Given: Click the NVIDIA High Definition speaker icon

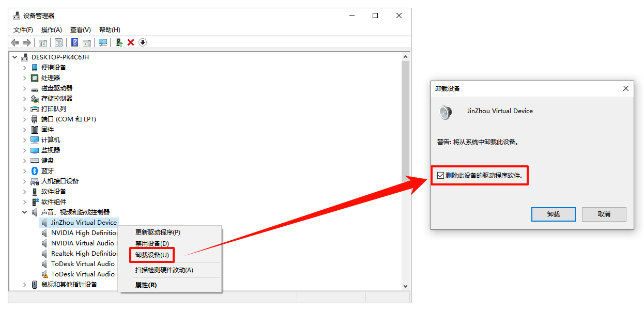Looking at the screenshot, I should coord(44,233).
